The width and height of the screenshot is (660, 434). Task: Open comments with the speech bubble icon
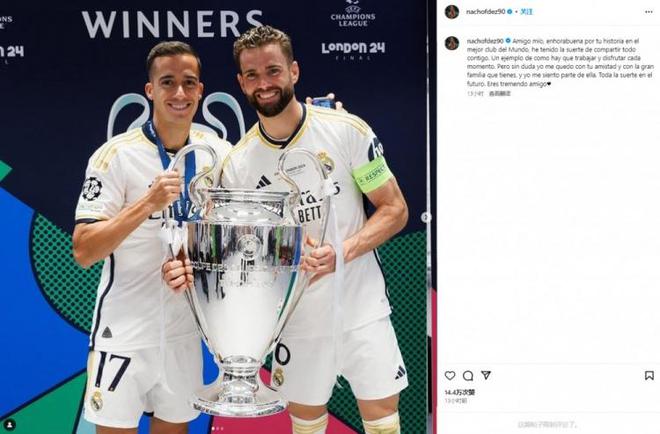pyautogui.click(x=468, y=375)
